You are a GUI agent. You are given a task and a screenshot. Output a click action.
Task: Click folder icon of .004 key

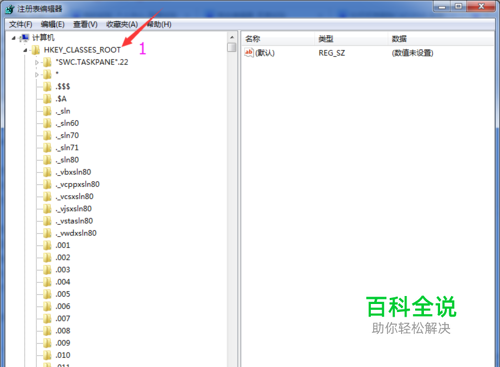point(47,282)
